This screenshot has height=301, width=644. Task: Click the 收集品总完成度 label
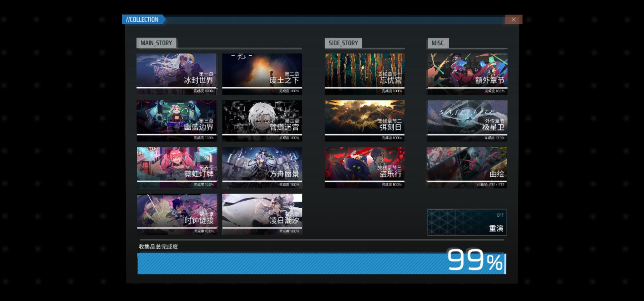[x=158, y=247]
